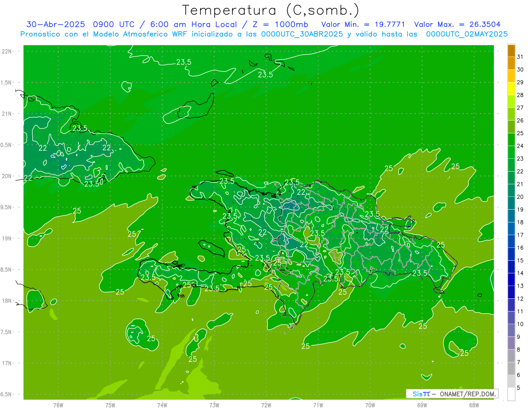Screen dimensions: 532x411
Task: Click the 75W longitude axis label
Action: click(110, 405)
